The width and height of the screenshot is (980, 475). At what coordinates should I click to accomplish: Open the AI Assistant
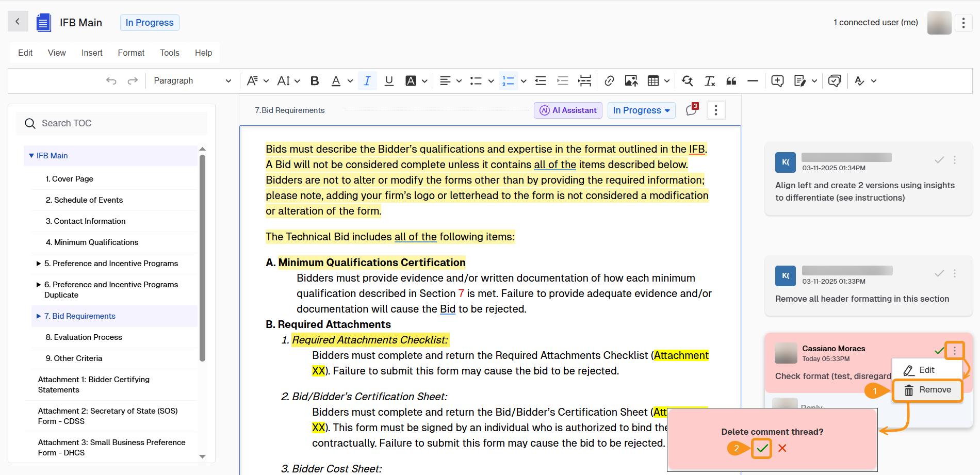pyautogui.click(x=568, y=110)
